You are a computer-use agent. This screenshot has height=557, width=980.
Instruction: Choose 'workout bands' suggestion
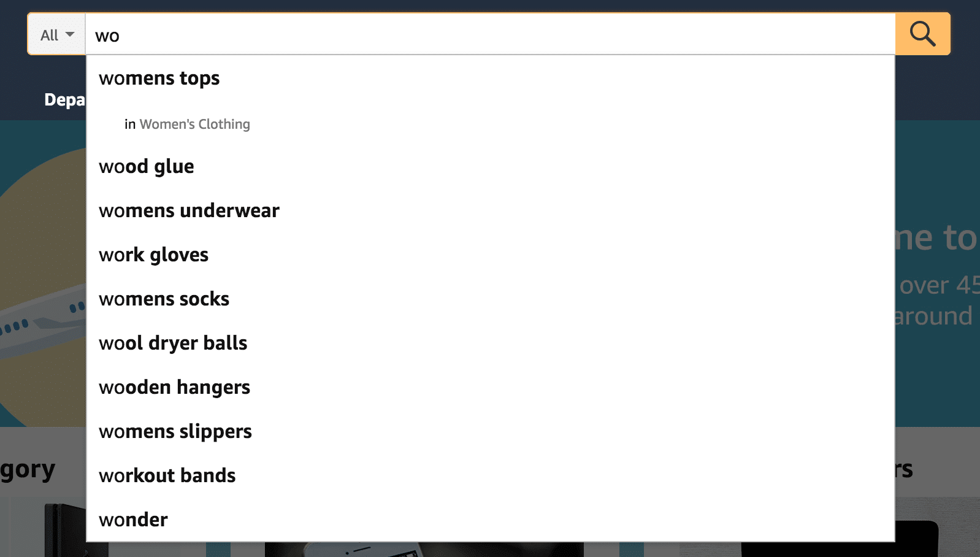(x=490, y=475)
